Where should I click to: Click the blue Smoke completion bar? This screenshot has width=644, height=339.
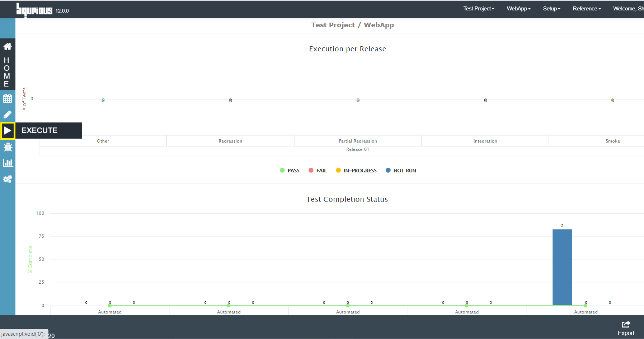pyautogui.click(x=562, y=267)
